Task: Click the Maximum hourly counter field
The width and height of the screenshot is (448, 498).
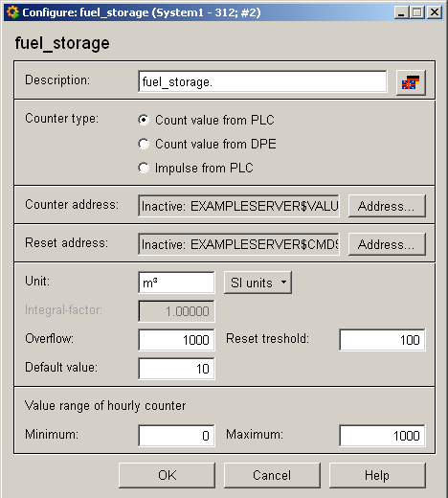Action: (x=382, y=436)
